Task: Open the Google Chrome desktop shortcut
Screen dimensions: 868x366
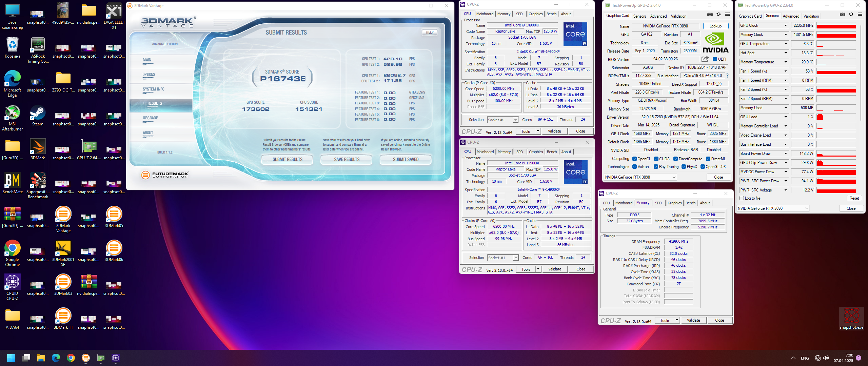Action: 13,253
